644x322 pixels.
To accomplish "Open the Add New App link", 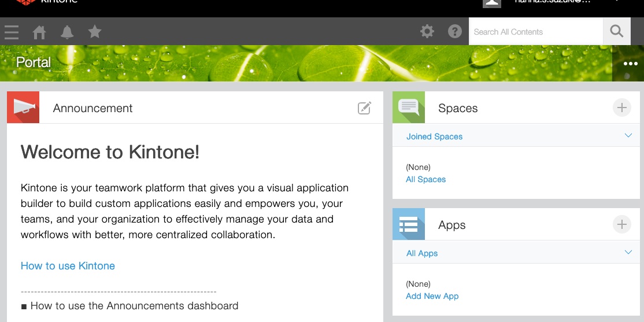I will tap(432, 296).
